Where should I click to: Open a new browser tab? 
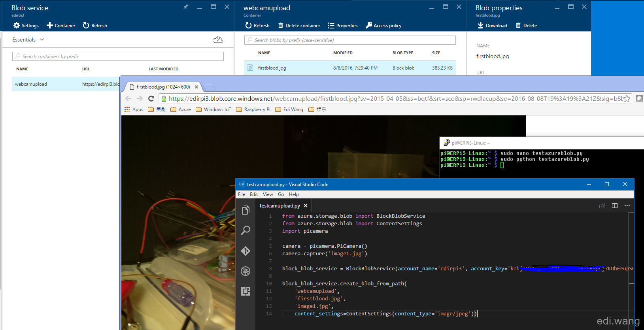coord(209,87)
